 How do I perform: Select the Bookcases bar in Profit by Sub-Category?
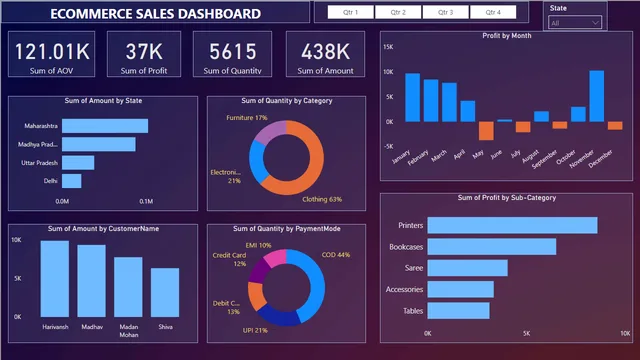coord(492,247)
